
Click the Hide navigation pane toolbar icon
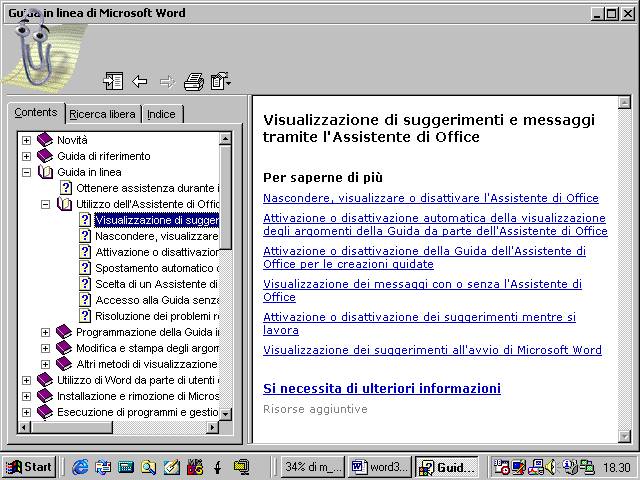(113, 81)
